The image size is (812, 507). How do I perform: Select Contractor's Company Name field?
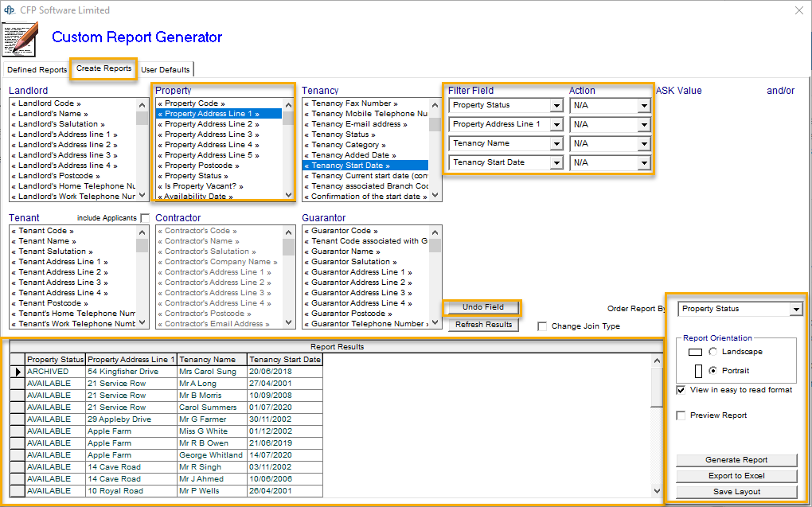[x=219, y=262]
